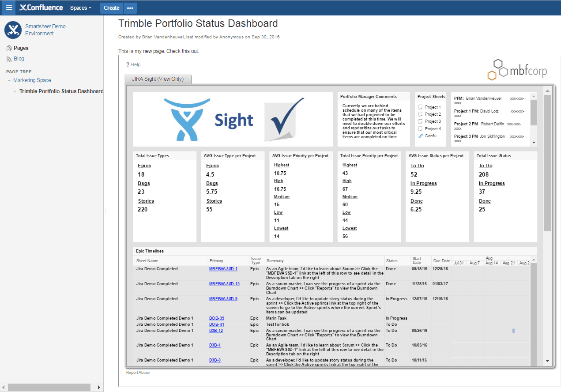Screen dimensions: 561x392
Task: Select the JIRA Sight (View Only) tab
Action: point(158,79)
